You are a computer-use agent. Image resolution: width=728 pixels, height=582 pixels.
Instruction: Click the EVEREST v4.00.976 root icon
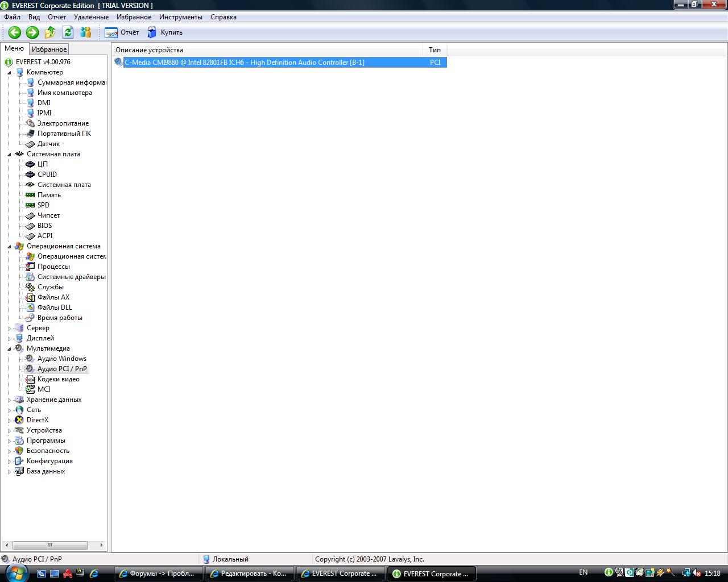click(x=9, y=62)
